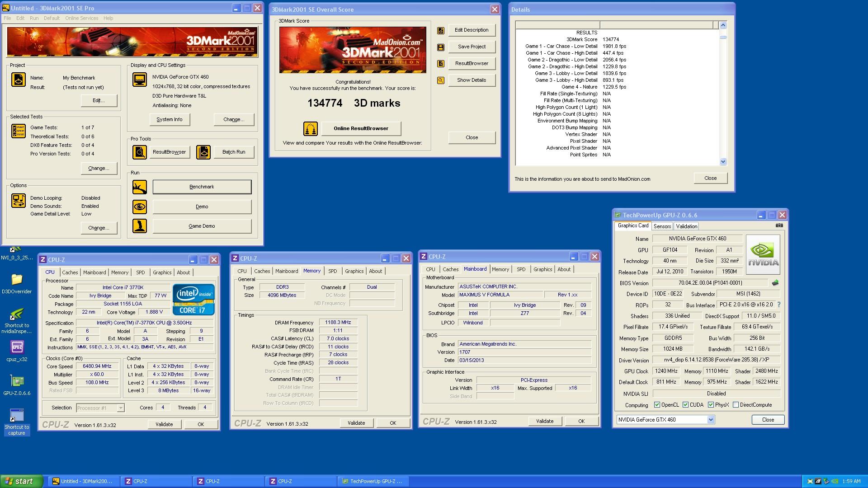The width and height of the screenshot is (868, 488).
Task: Click the ResultBrowser magnifier icon in Pro Tools
Action: (139, 152)
